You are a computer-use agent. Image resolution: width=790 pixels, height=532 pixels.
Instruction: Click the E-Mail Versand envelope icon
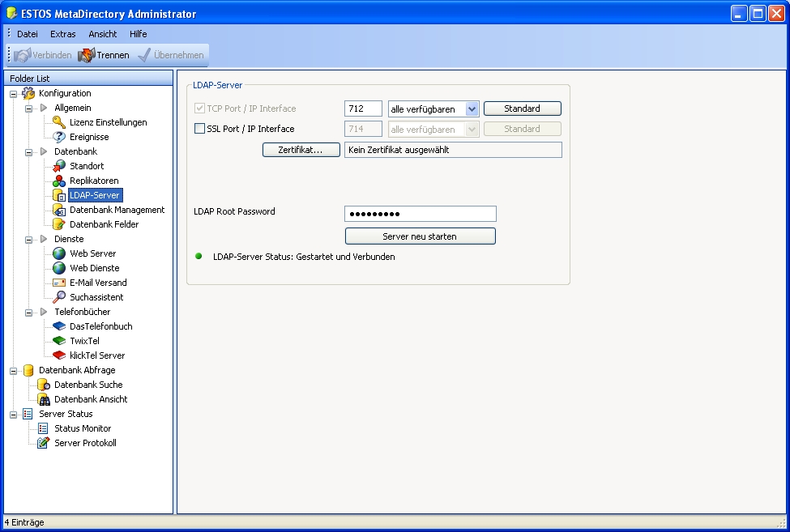[59, 283]
